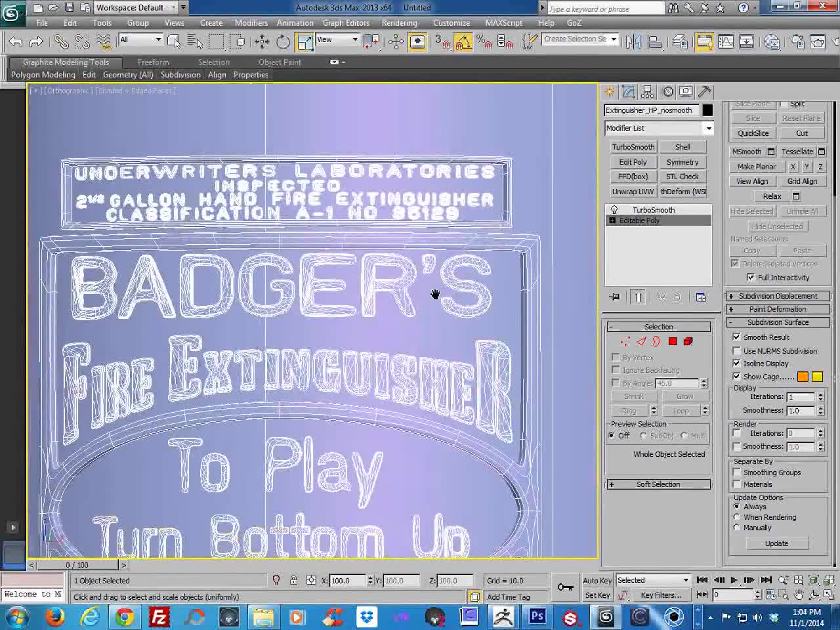Open the View reference coordinate dropdown
This screenshot has height=630, width=840.
pyautogui.click(x=337, y=40)
